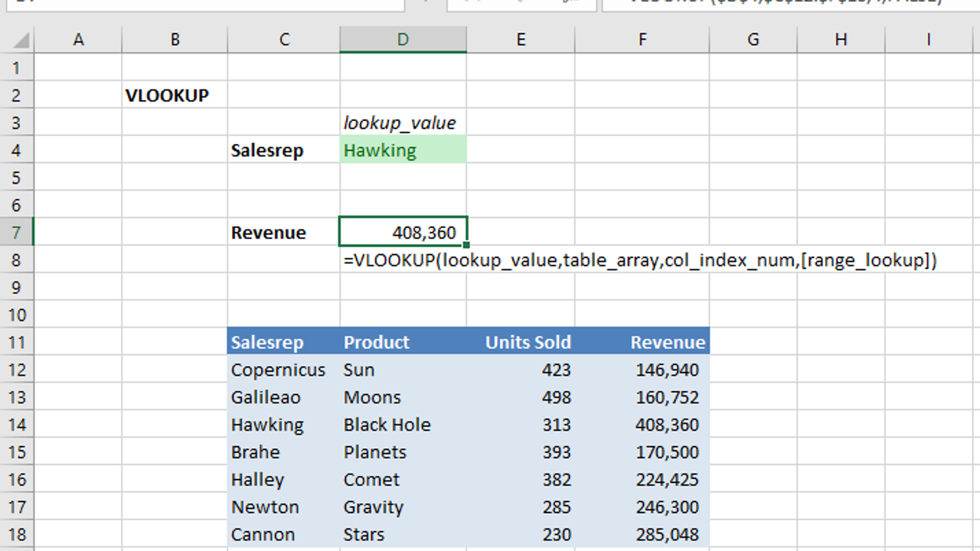Screen dimensions: 980x551
Task: Select the units sold value 230
Action: (x=521, y=534)
